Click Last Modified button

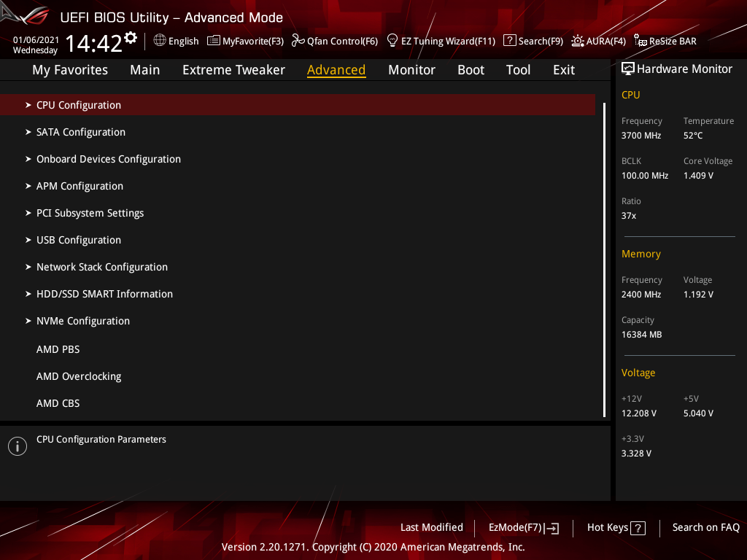point(432,527)
